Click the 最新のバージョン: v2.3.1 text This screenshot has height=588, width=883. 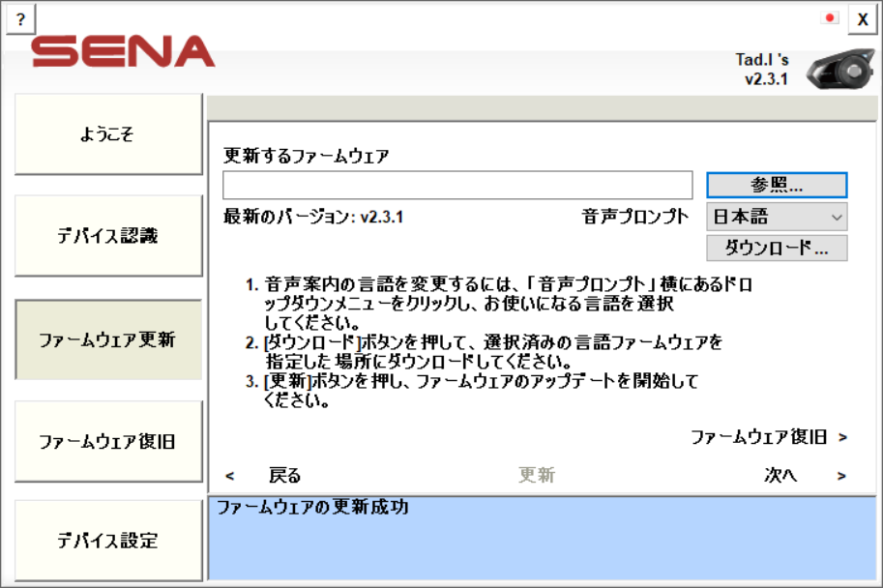point(313,217)
